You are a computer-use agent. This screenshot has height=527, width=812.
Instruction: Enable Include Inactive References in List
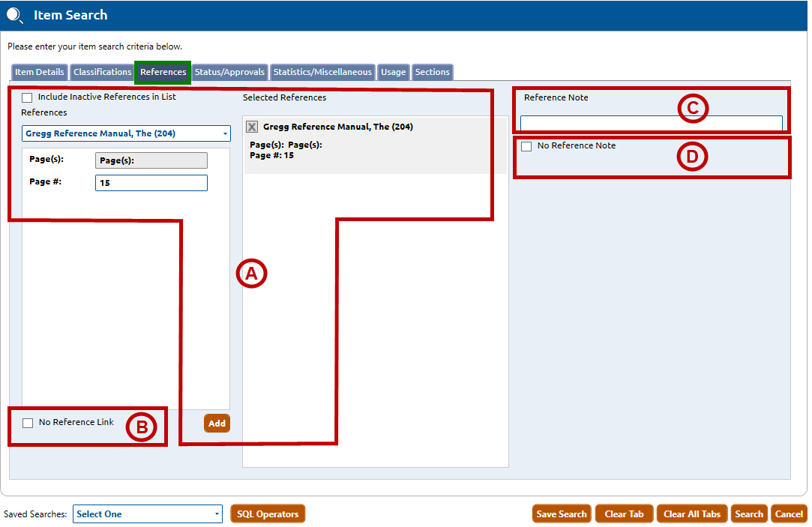point(28,97)
